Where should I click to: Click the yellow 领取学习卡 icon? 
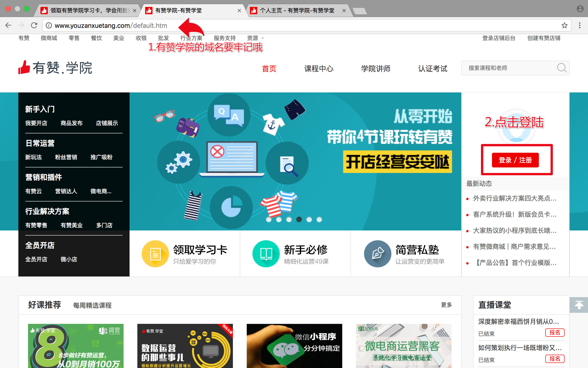click(155, 254)
